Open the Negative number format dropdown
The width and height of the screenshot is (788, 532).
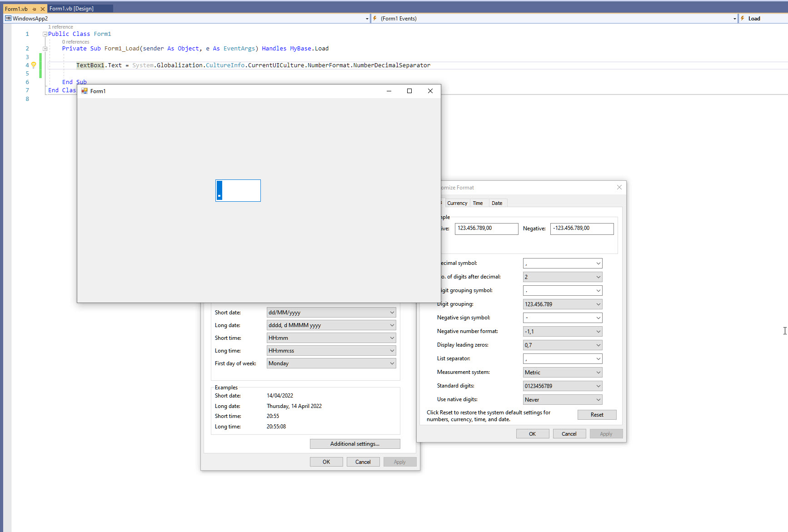tap(563, 332)
